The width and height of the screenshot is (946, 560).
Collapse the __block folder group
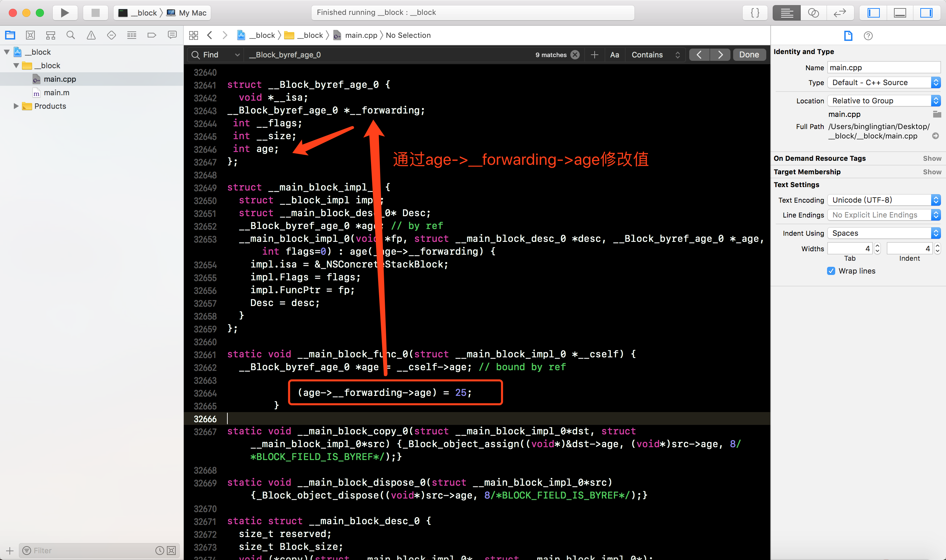click(x=16, y=65)
